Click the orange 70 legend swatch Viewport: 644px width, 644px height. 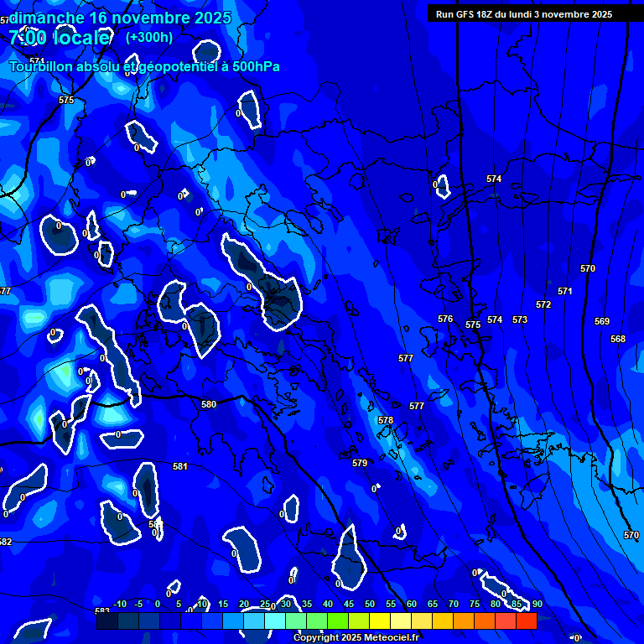pos(443,621)
